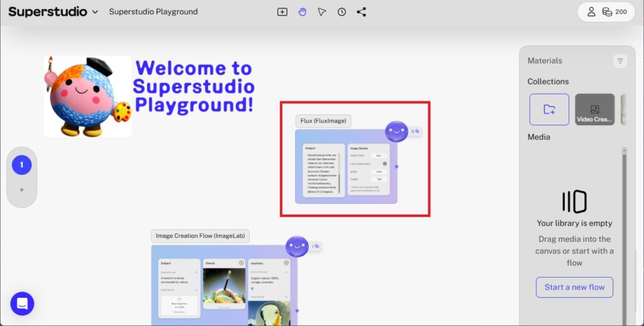The height and width of the screenshot is (326, 644).
Task: Select the pointer cursor tool
Action: click(322, 12)
